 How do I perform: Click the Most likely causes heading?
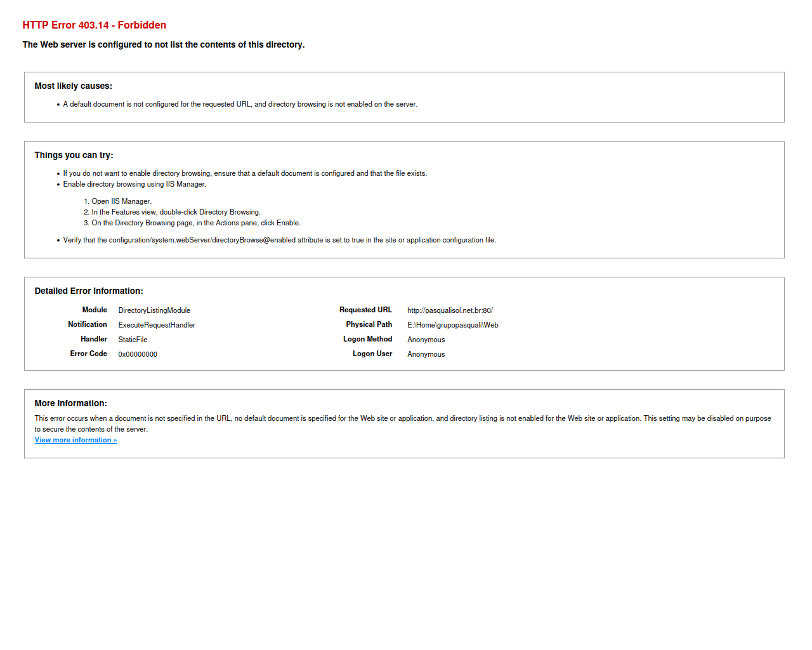tap(74, 86)
